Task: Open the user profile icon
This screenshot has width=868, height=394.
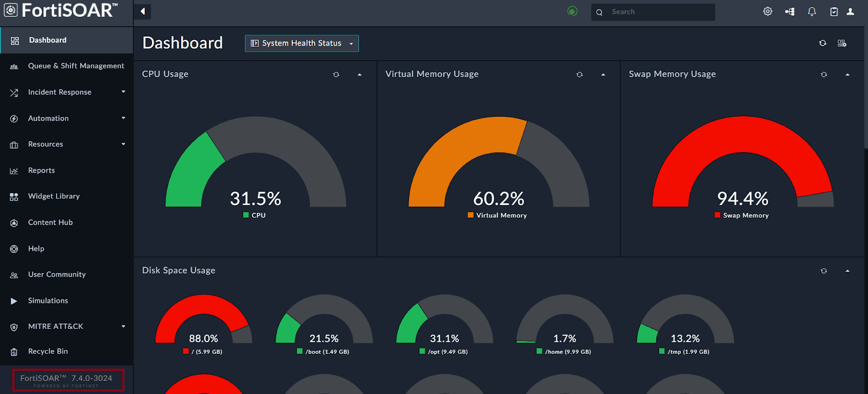Action: [x=851, y=11]
